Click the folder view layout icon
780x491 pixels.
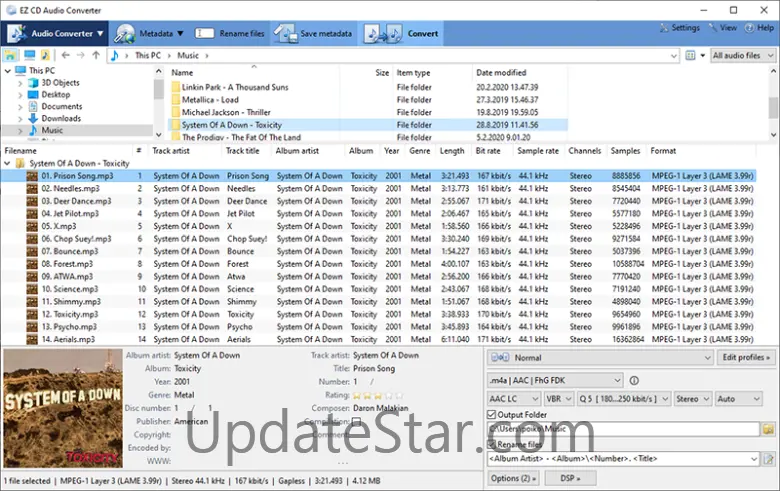pos(690,55)
